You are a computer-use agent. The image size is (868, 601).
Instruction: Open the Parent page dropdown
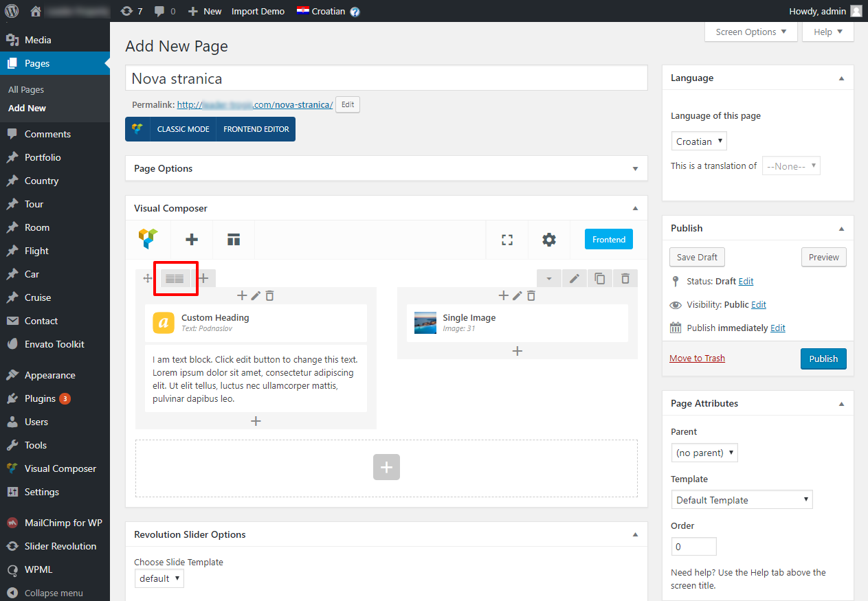click(704, 453)
